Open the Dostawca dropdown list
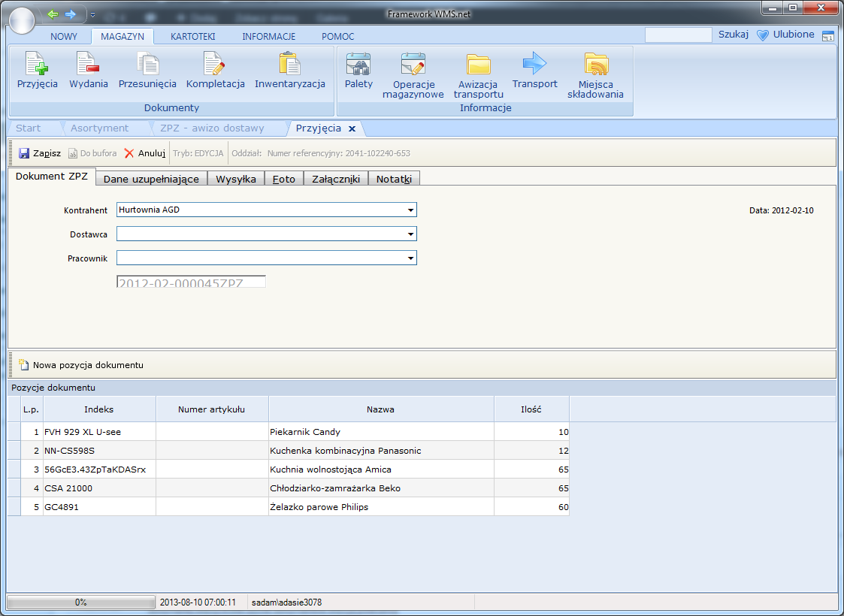Screen dimensions: 844x616 410,234
